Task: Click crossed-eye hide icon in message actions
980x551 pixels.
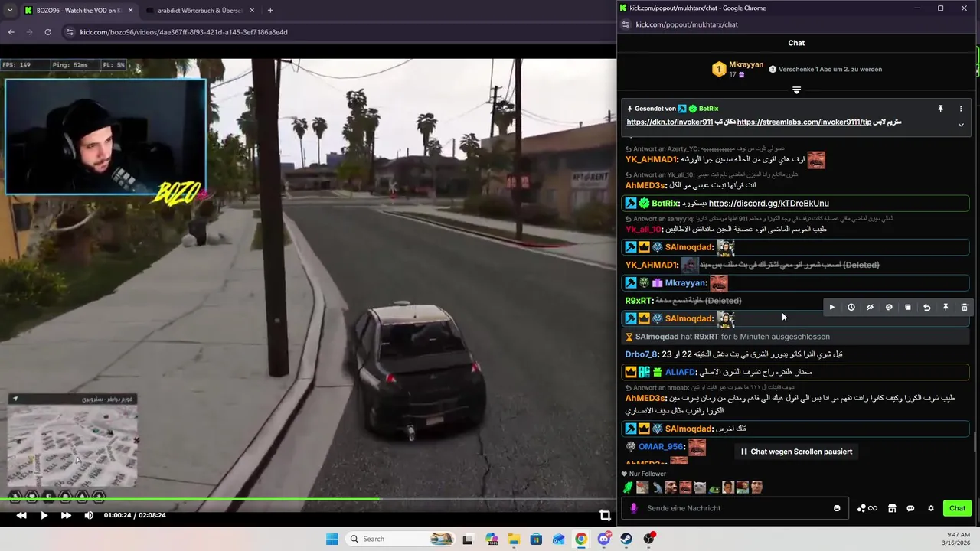Action: tap(870, 307)
